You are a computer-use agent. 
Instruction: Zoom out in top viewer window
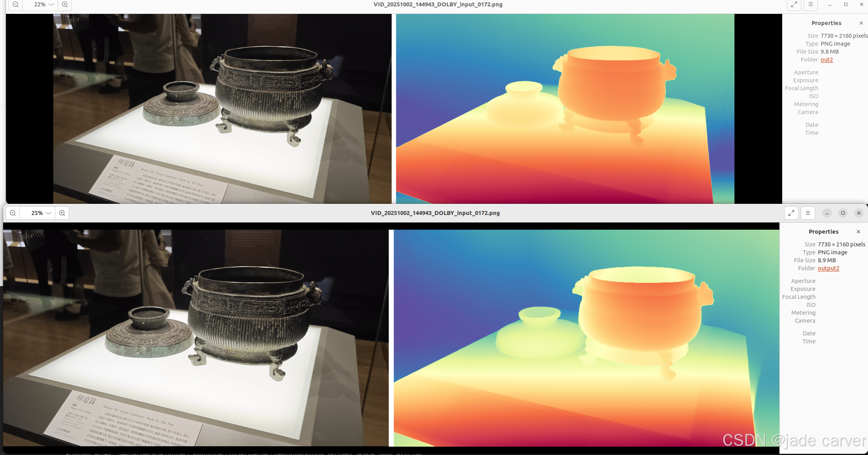[x=15, y=5]
